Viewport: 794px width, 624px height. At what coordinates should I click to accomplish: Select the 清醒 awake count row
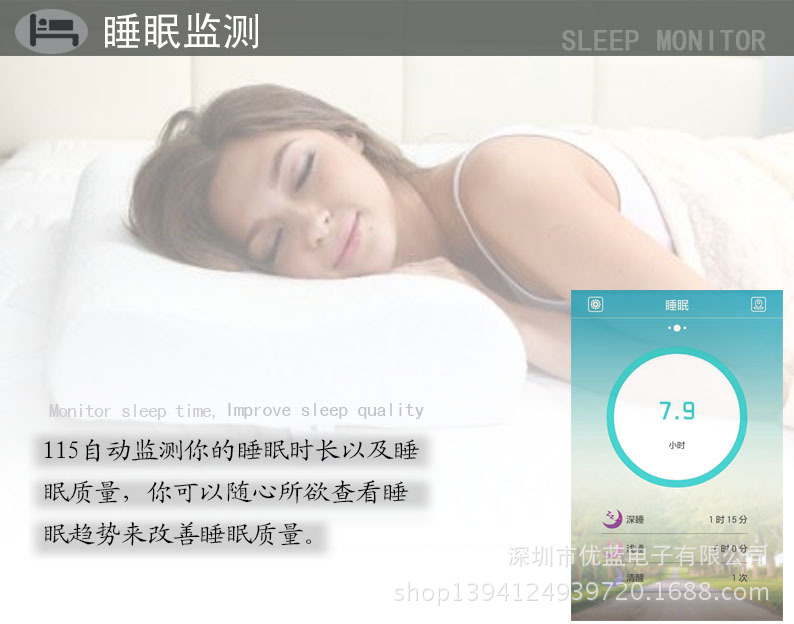pyautogui.click(x=675, y=577)
